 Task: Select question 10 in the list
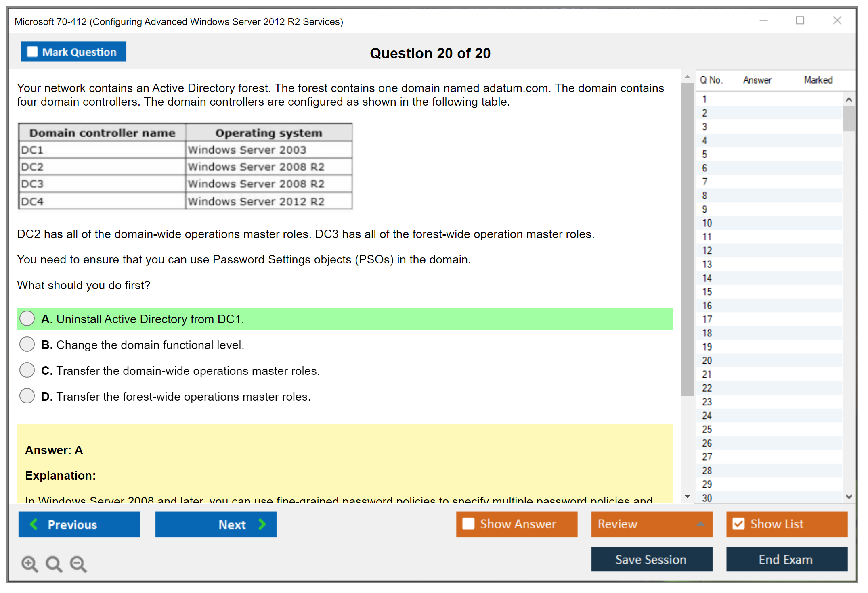click(707, 223)
